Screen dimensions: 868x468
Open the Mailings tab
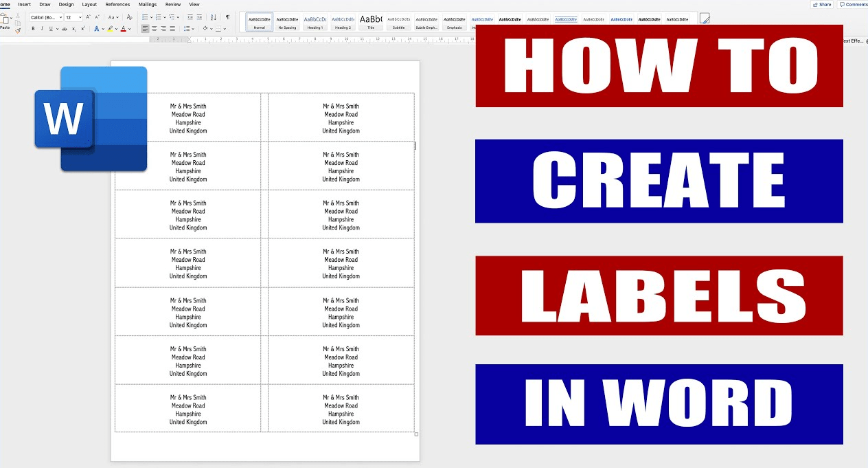[x=148, y=4]
